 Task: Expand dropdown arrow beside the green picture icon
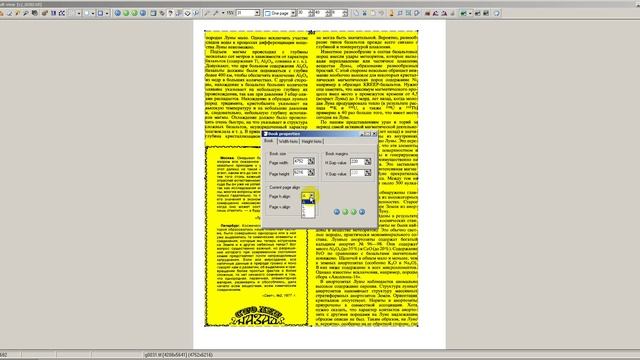[x=470, y=13]
